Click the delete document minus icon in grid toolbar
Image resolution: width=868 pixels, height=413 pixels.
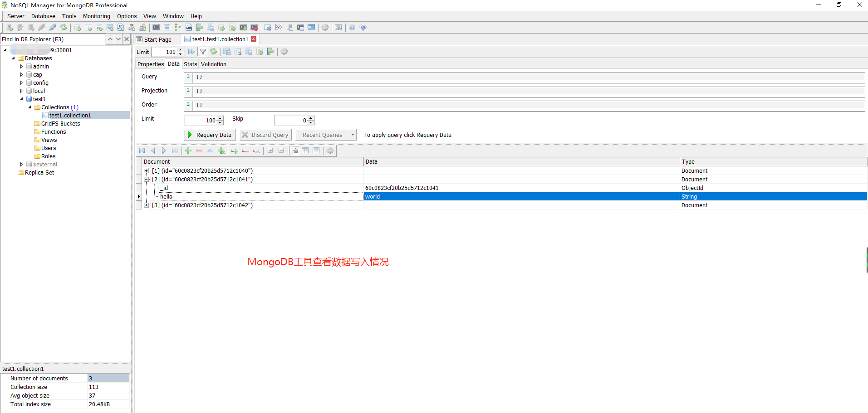coord(199,151)
